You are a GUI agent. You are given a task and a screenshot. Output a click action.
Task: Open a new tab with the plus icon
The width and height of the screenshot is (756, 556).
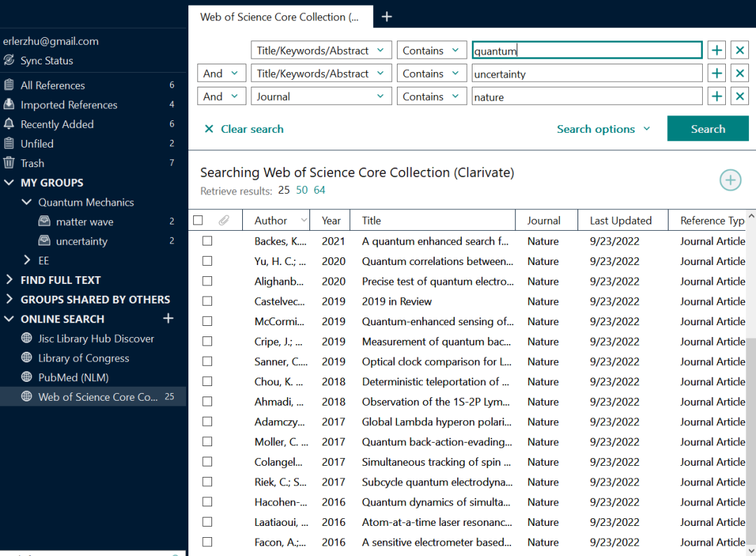(x=386, y=17)
